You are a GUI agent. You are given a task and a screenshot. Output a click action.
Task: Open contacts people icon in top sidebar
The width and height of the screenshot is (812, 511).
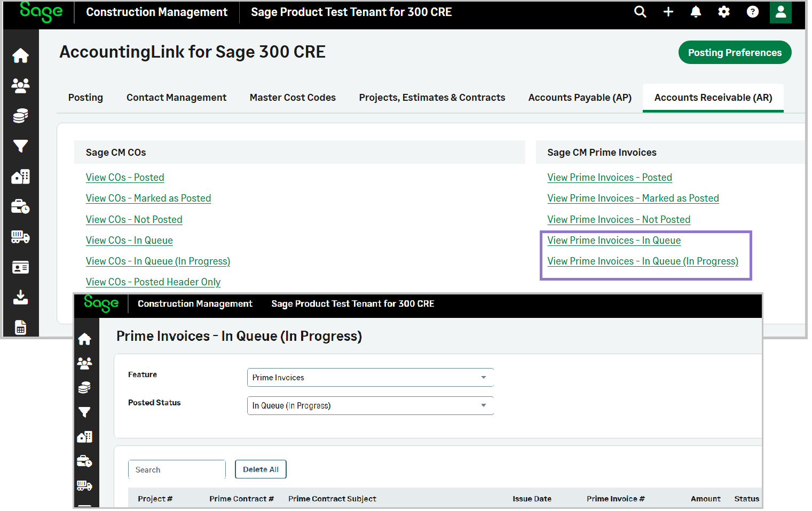pos(21,85)
